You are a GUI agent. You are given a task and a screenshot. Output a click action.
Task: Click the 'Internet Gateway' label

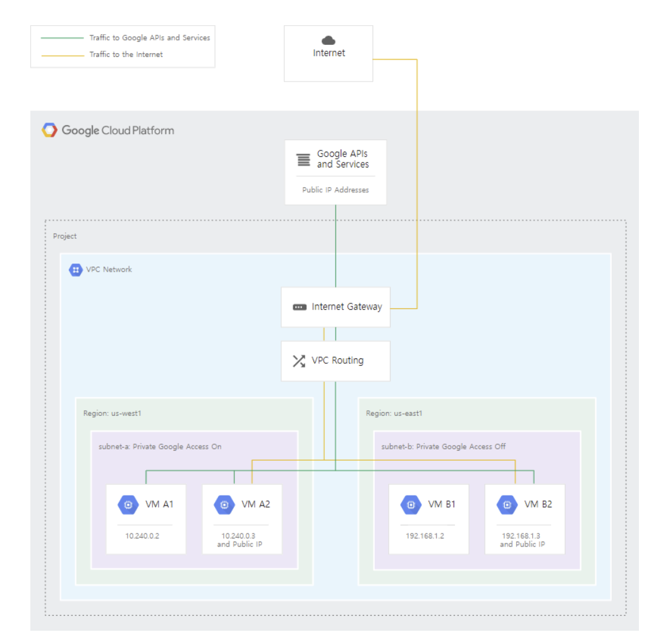[x=347, y=307]
